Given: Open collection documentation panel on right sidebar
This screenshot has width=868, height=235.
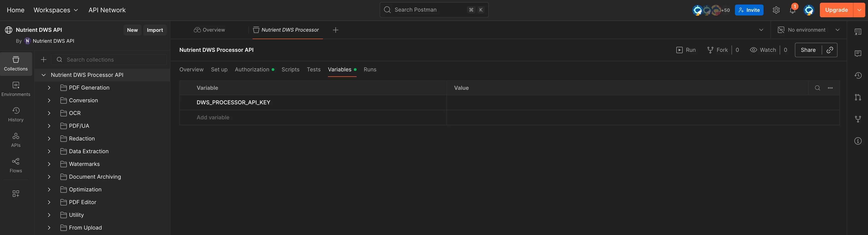Looking at the screenshot, I should click(x=858, y=31).
